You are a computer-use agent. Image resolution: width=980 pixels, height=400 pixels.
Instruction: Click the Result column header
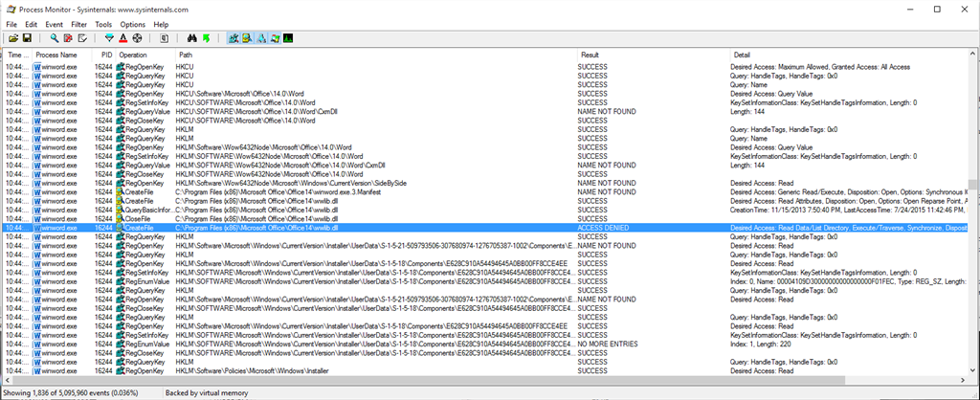652,55
